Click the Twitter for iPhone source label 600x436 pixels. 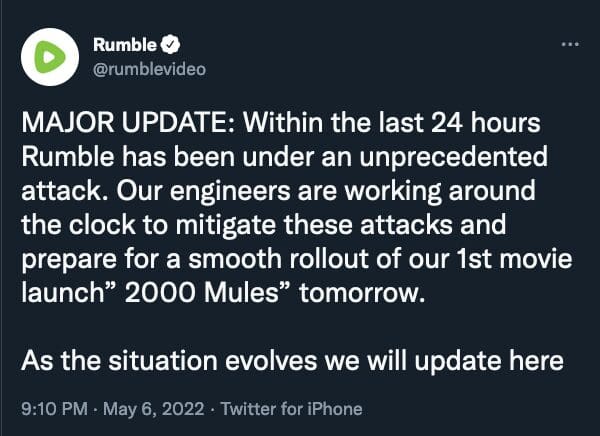292,409
